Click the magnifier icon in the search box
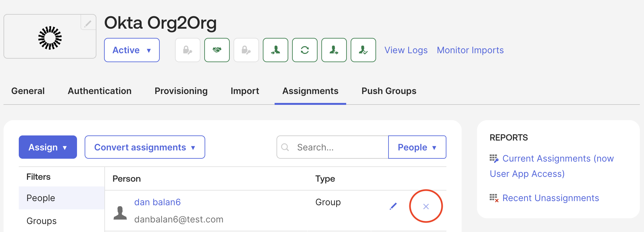The image size is (644, 232). click(x=285, y=147)
